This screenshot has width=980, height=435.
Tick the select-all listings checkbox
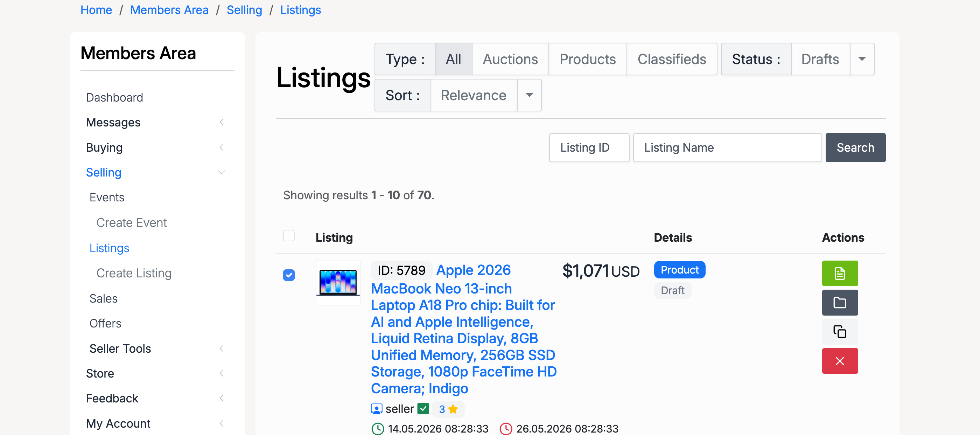tap(289, 236)
